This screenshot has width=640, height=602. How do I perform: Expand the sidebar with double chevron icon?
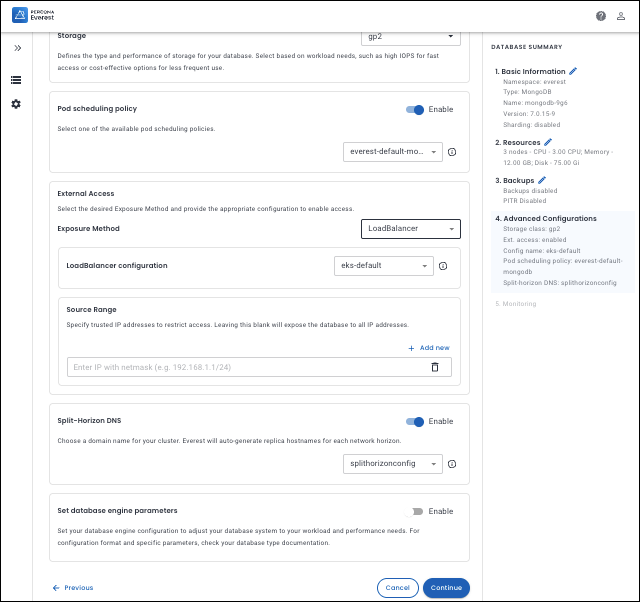16,48
